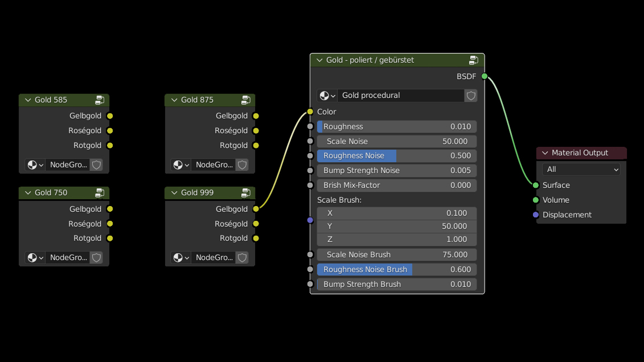The width and height of the screenshot is (644, 362).
Task: Toggle fake user shield in Gold 585 node
Action: [96, 165]
